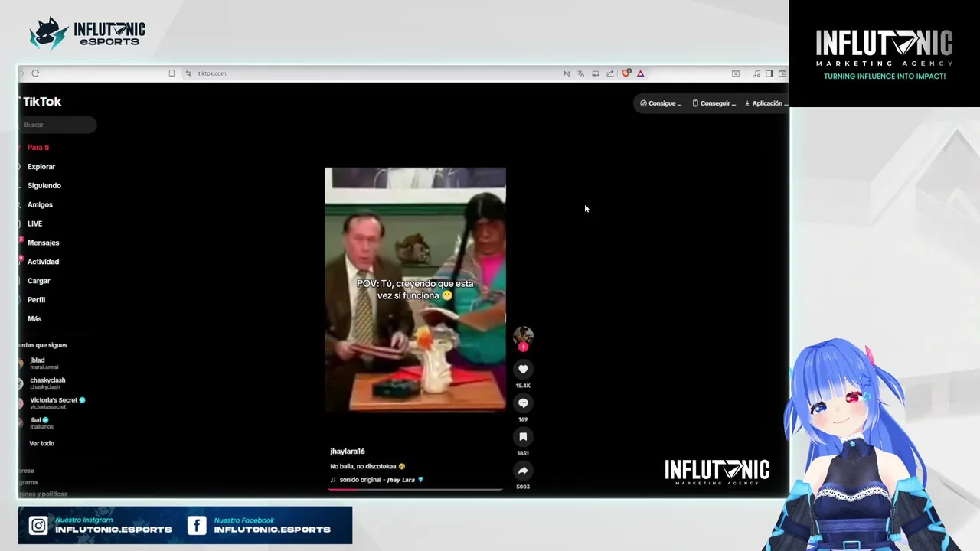980x551 pixels.
Task: Expand followed accounts with Ver todo
Action: [41, 443]
